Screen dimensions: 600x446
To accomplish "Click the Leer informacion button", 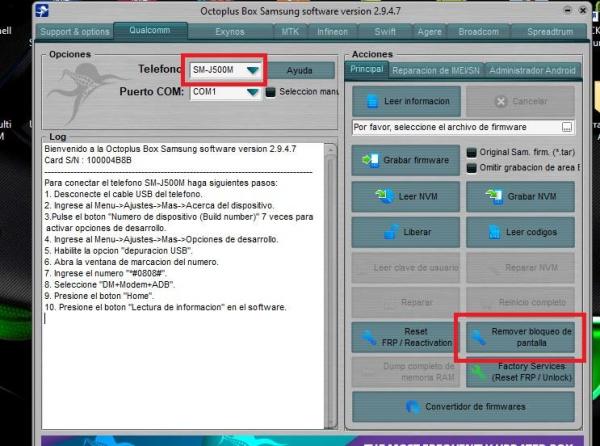I will [406, 101].
